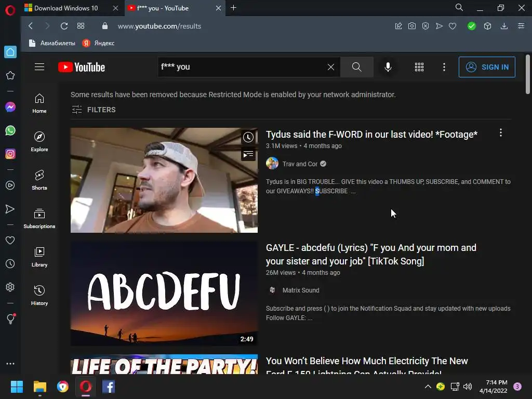
Task: Take a snapshot with camera icon
Action: click(x=412, y=26)
